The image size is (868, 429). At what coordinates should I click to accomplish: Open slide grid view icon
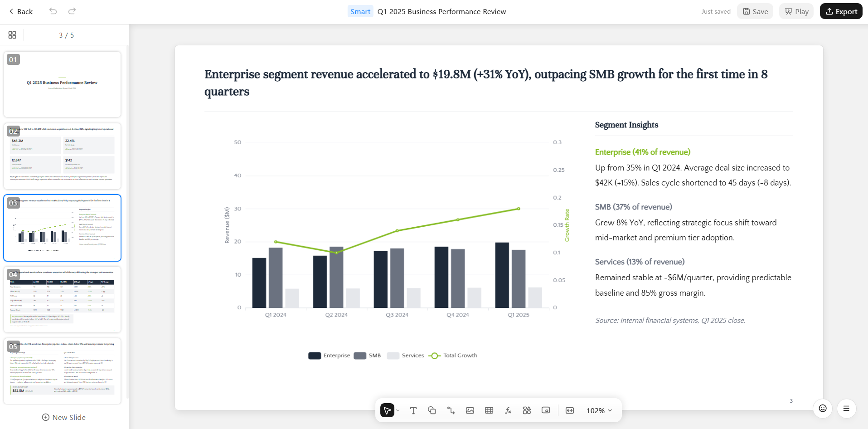click(x=12, y=35)
